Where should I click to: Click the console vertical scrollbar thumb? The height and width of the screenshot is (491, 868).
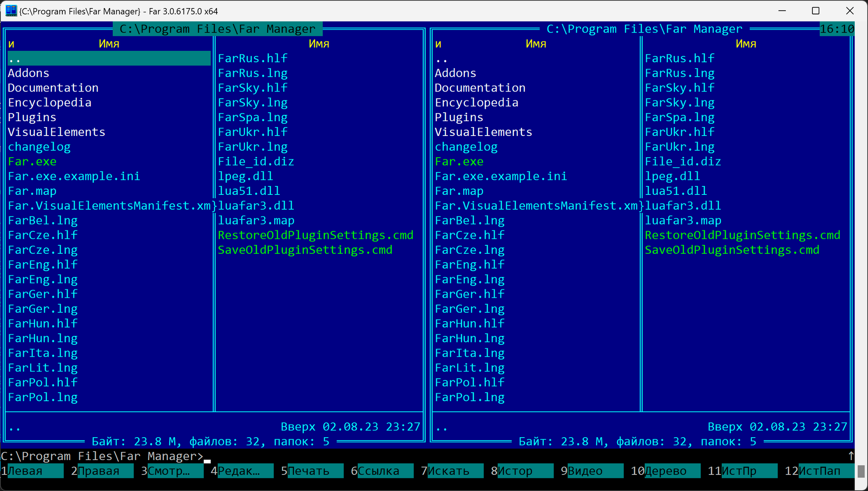pos(861,471)
